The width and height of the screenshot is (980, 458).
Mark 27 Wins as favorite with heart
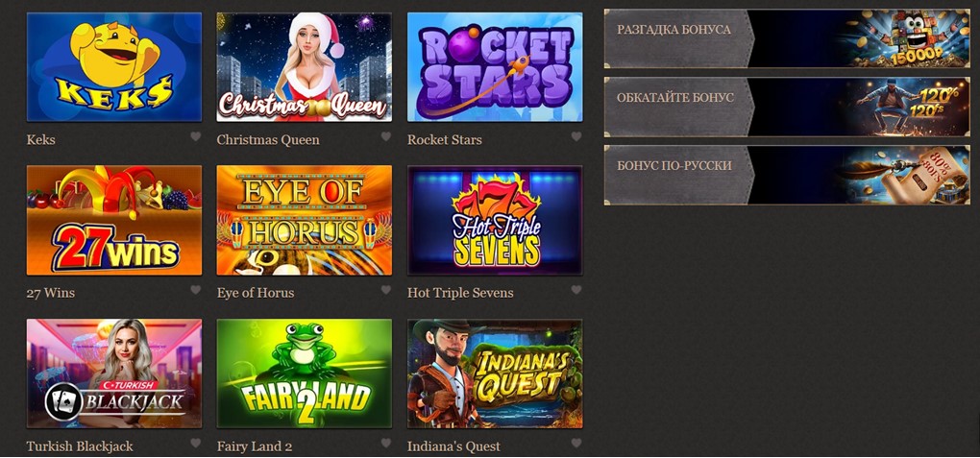click(x=196, y=290)
